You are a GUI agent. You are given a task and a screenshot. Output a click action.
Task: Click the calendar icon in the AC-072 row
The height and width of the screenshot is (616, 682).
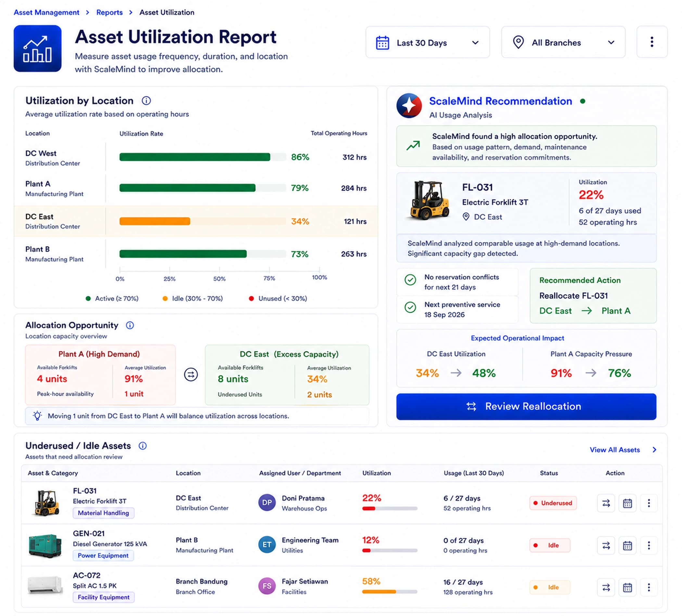click(627, 587)
